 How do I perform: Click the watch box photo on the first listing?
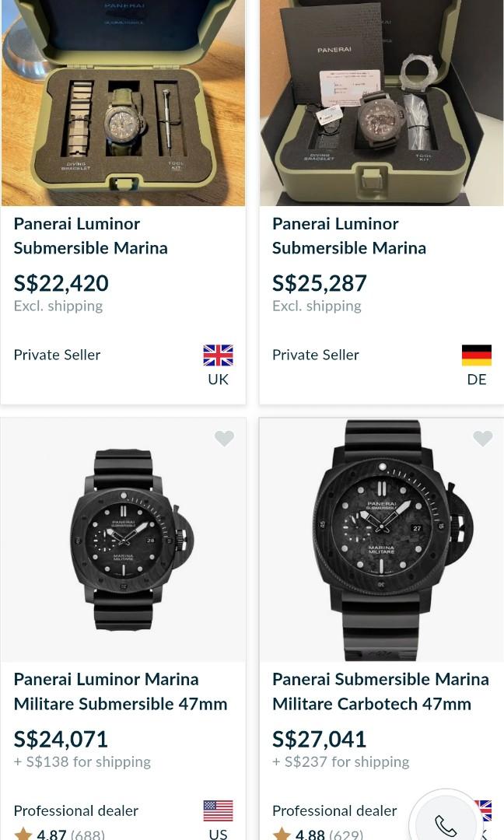123,101
